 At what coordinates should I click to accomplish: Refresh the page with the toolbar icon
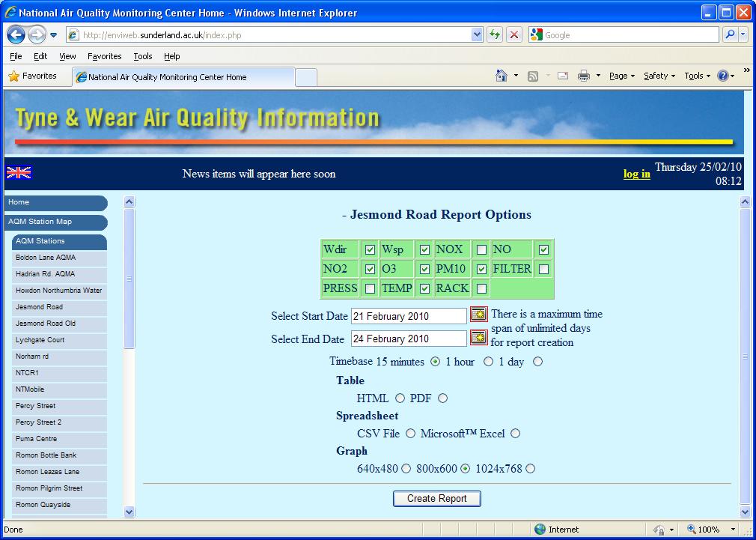click(x=495, y=34)
